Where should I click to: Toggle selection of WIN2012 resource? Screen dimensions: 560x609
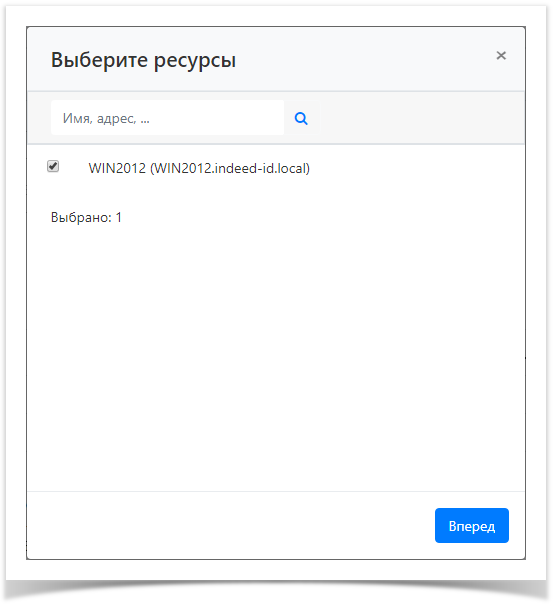point(53,166)
